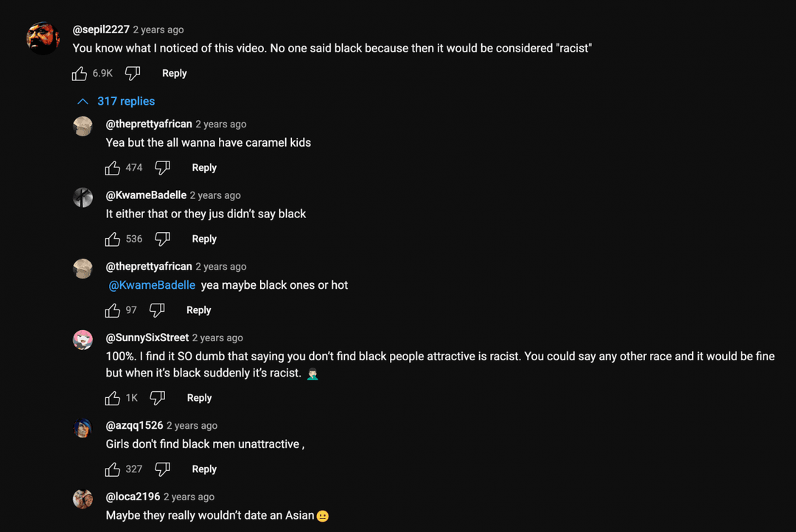
Task: Reply to @sepil2227's comment
Action: (174, 73)
